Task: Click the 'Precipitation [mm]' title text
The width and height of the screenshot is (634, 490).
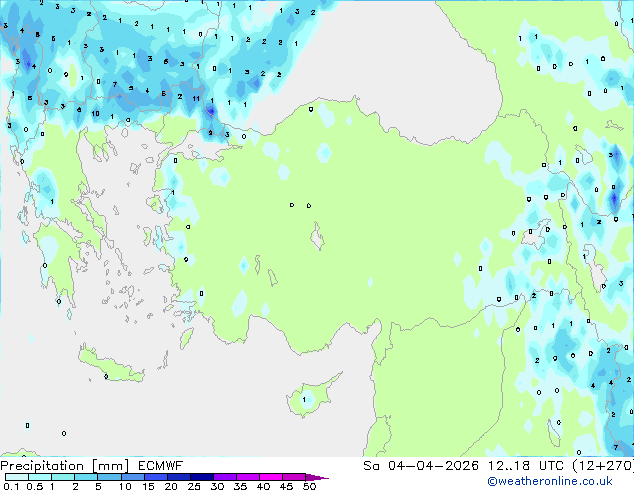Action: [x=65, y=466]
